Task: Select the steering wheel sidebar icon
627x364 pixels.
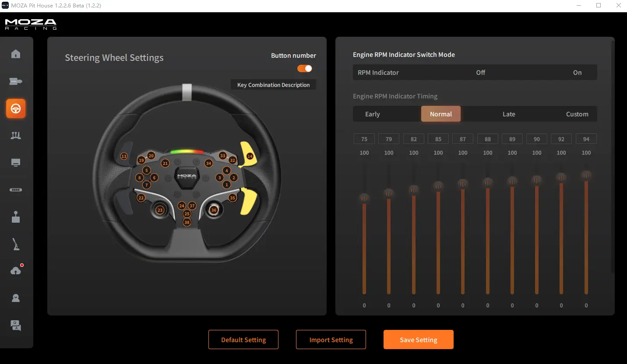Action: (x=16, y=108)
